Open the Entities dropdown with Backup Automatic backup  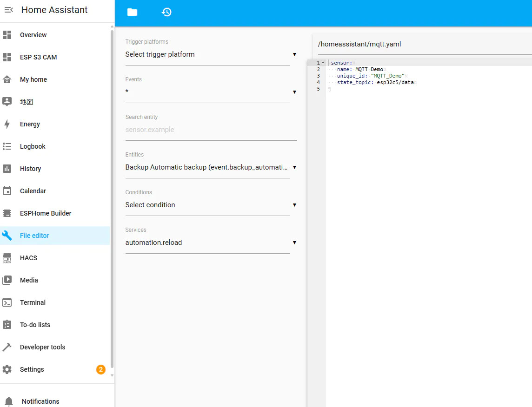click(211, 167)
